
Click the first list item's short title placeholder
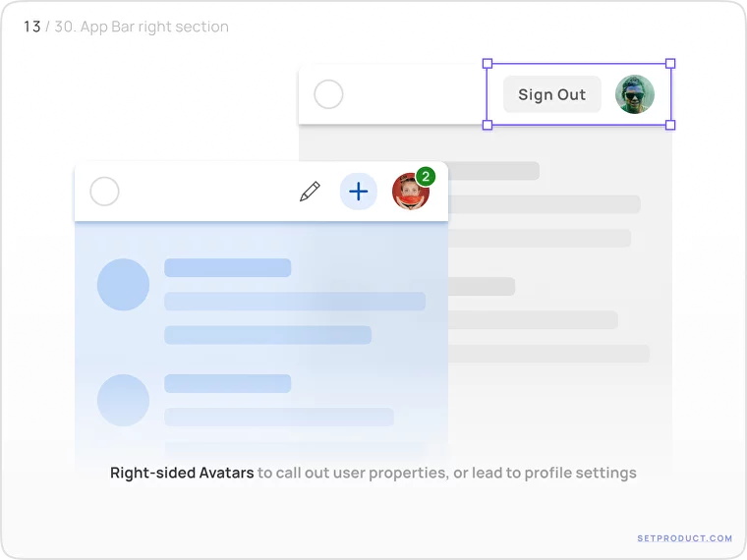click(x=227, y=268)
